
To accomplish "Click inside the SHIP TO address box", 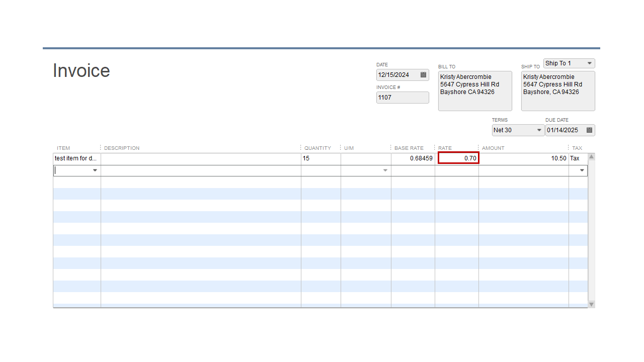I will [557, 90].
